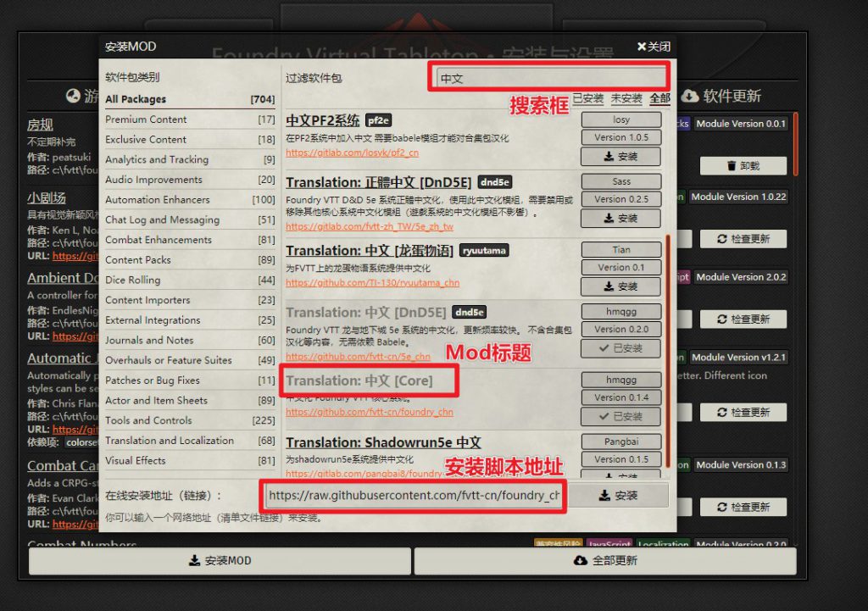Close the 安装MOD dialog
The height and width of the screenshot is (611, 868).
point(654,47)
